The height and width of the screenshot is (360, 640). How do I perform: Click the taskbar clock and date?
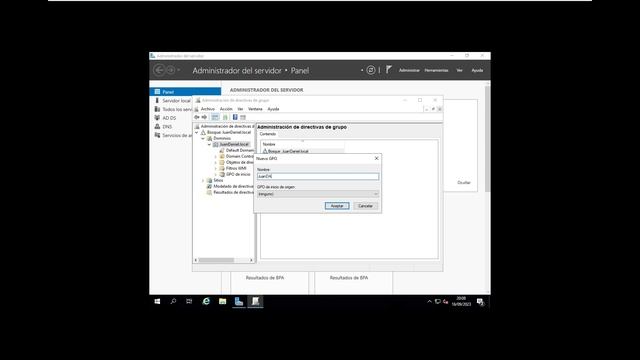coord(461,302)
